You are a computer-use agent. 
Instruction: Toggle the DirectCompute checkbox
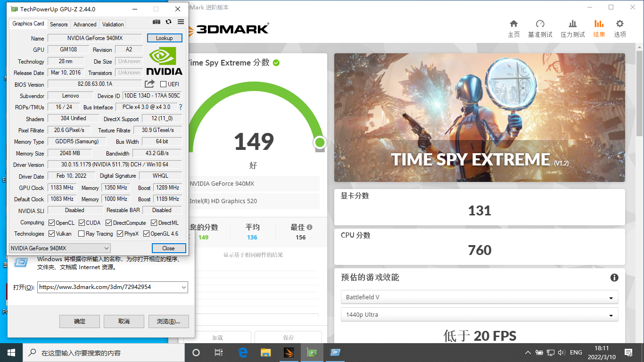(108, 222)
